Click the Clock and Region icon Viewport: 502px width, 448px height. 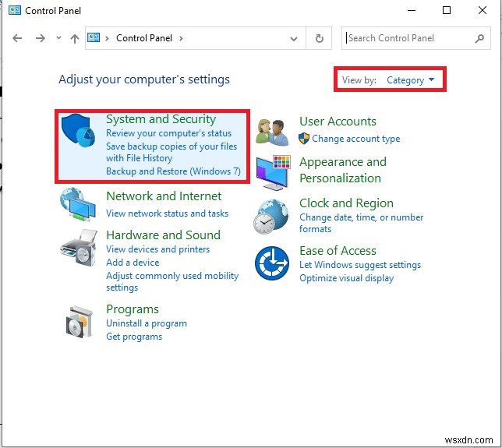click(x=272, y=215)
